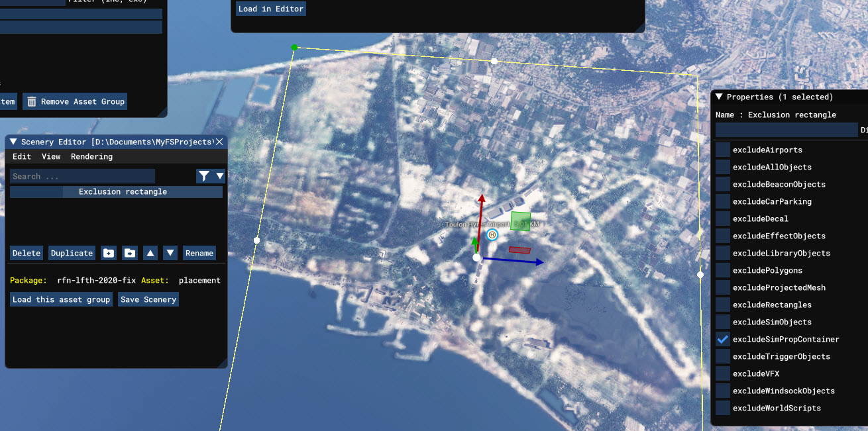Enable excludeAllObjects checkbox
868x431 pixels.
(723, 167)
